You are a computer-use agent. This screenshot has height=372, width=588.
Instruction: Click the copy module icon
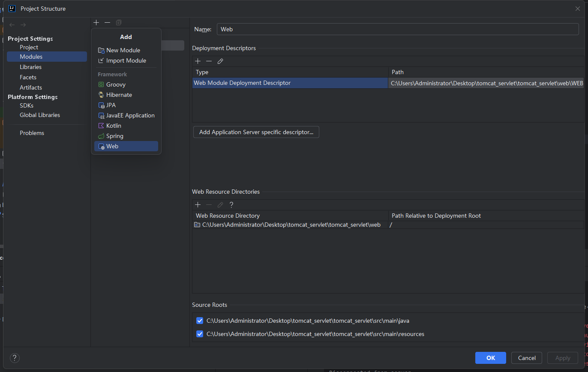click(x=119, y=22)
